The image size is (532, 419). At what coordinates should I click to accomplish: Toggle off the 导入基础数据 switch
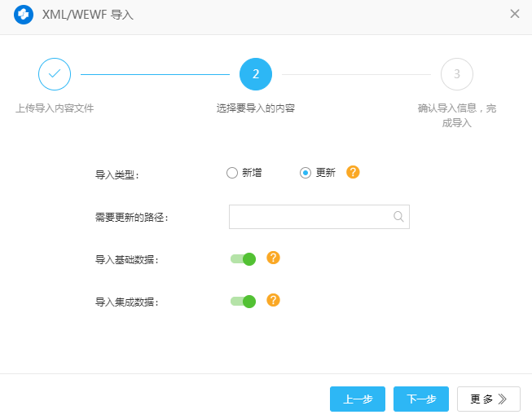click(244, 259)
